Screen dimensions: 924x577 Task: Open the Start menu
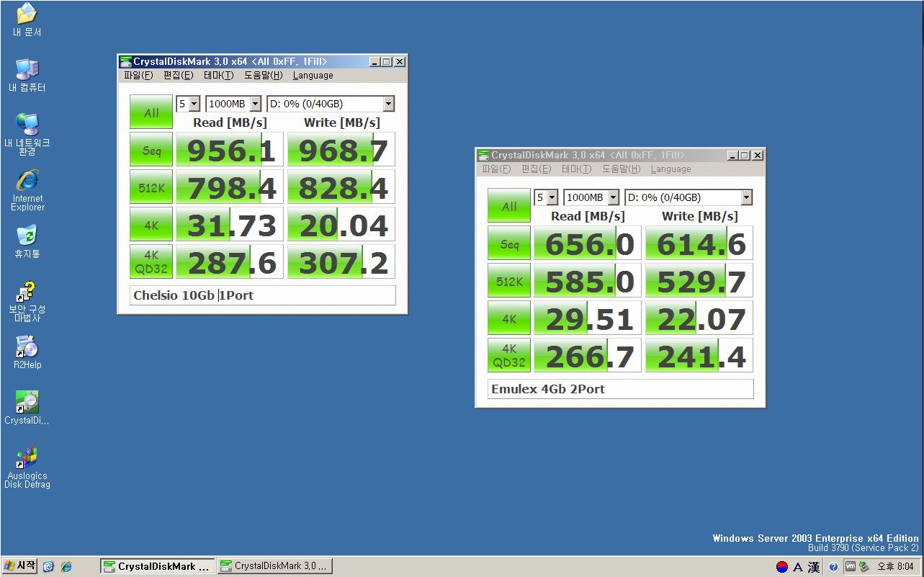click(x=19, y=566)
